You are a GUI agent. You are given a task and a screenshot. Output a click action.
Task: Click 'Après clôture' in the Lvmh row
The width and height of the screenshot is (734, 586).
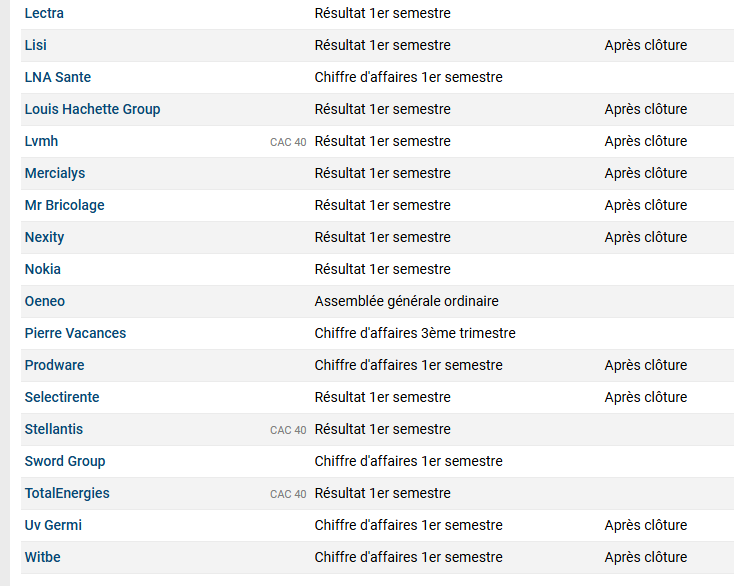(646, 141)
